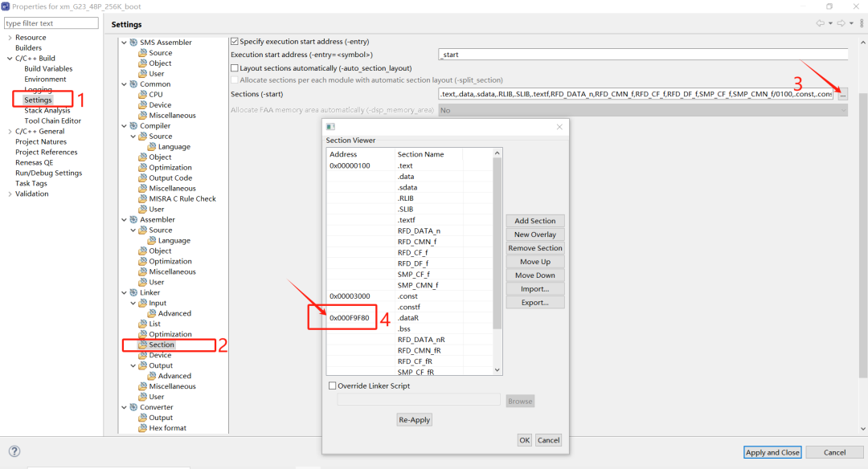Open sections editor with ellipsis button
Image resolution: width=868 pixels, height=469 pixels.
pos(842,95)
